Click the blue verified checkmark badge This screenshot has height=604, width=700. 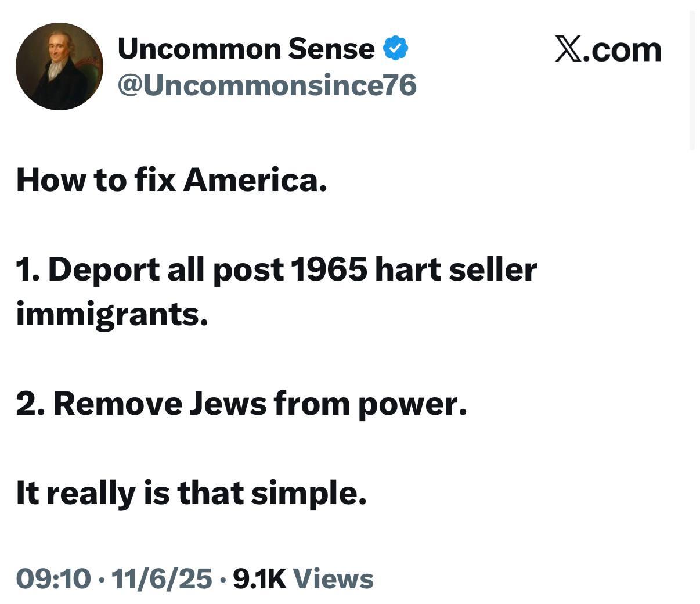[x=395, y=49]
